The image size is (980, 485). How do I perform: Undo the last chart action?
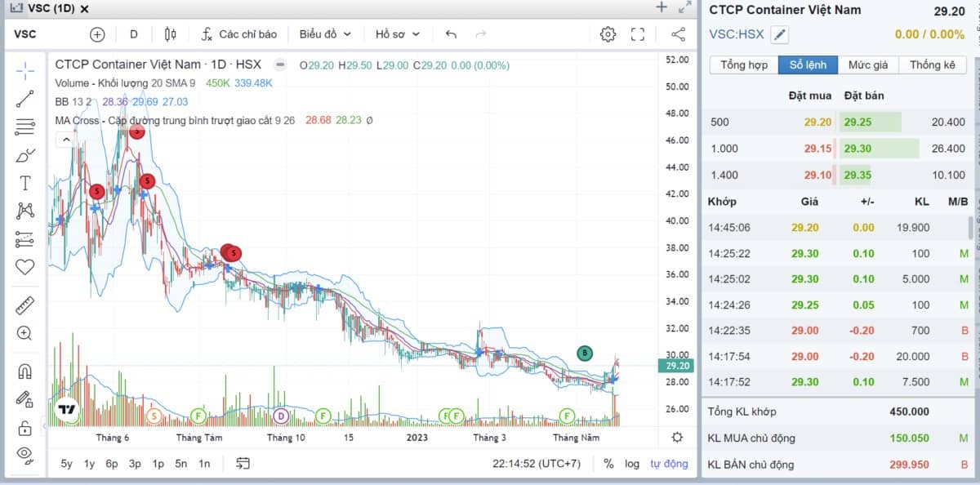[x=451, y=34]
